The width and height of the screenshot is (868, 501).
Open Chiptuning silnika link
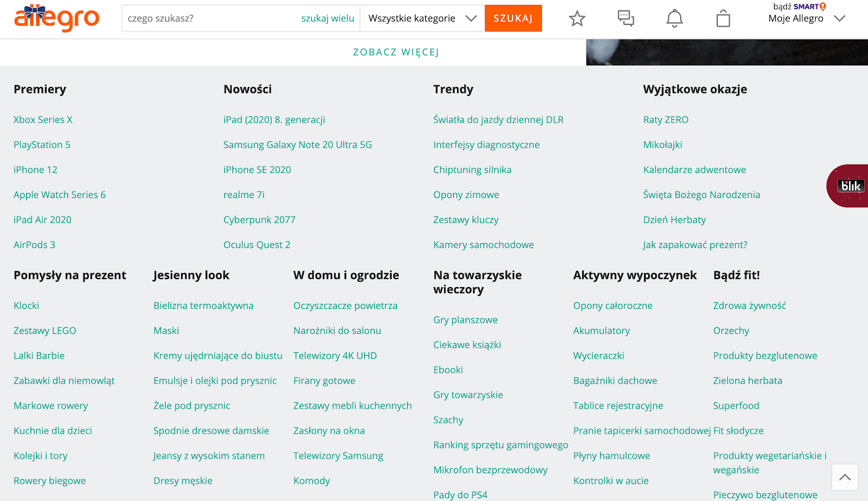click(472, 170)
